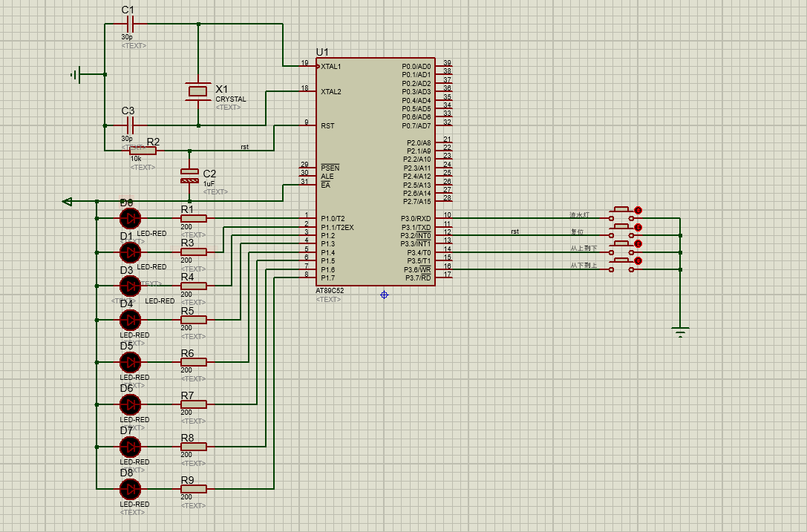Toggle the red latch dot on 流水灯 button

pyautogui.click(x=638, y=211)
